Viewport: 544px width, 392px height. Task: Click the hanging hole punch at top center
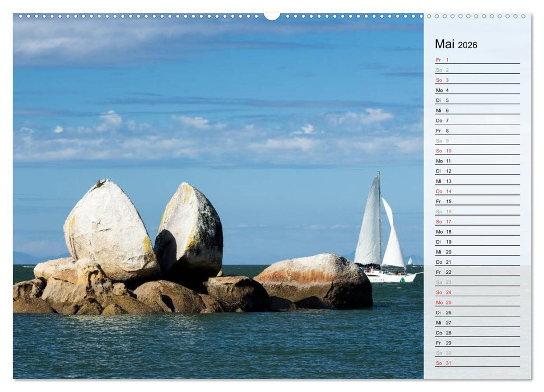pyautogui.click(x=272, y=16)
